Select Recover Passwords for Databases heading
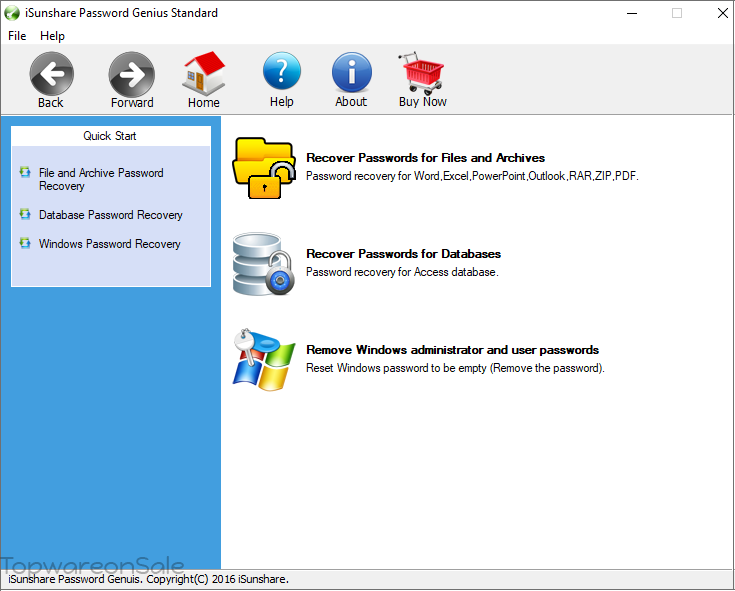Image resolution: width=735 pixels, height=591 pixels. (403, 254)
